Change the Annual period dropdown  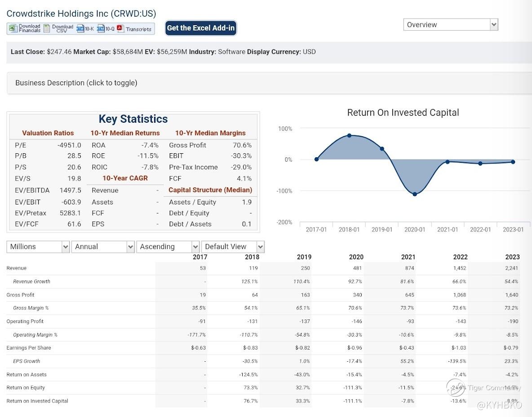pos(103,247)
